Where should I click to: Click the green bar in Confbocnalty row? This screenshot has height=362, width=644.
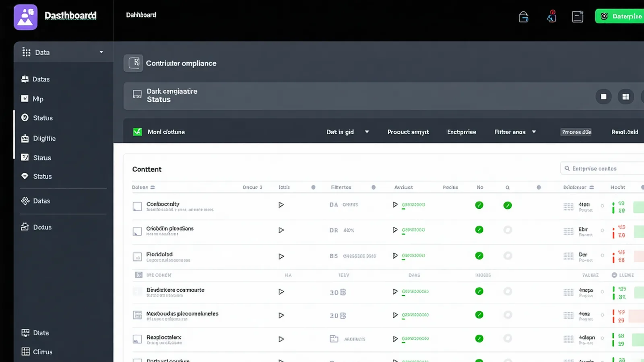pos(639,207)
